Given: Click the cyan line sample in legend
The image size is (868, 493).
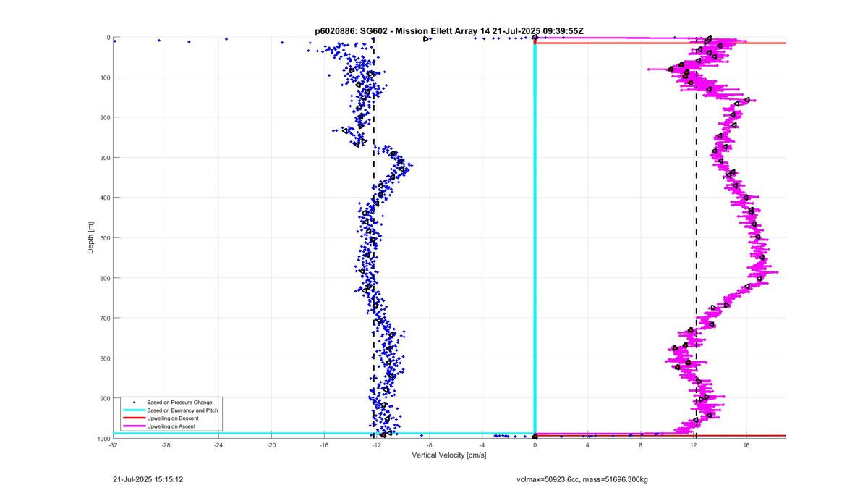Looking at the screenshot, I should pos(134,410).
